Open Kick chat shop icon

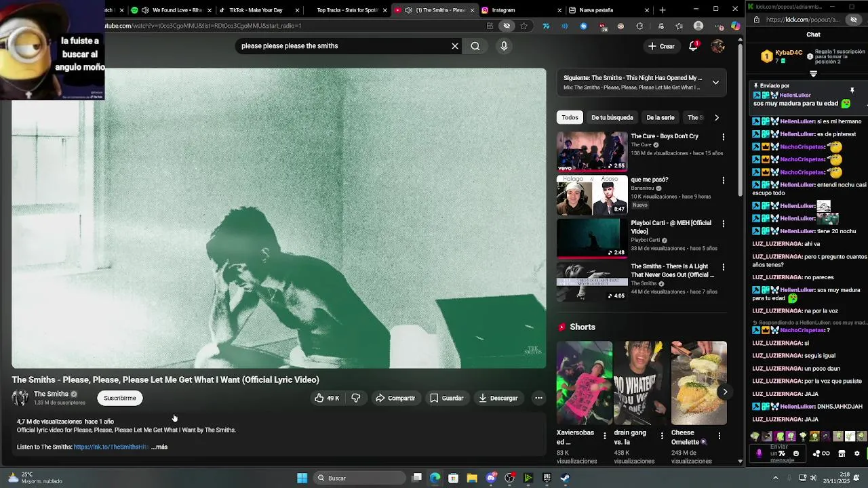(842, 453)
